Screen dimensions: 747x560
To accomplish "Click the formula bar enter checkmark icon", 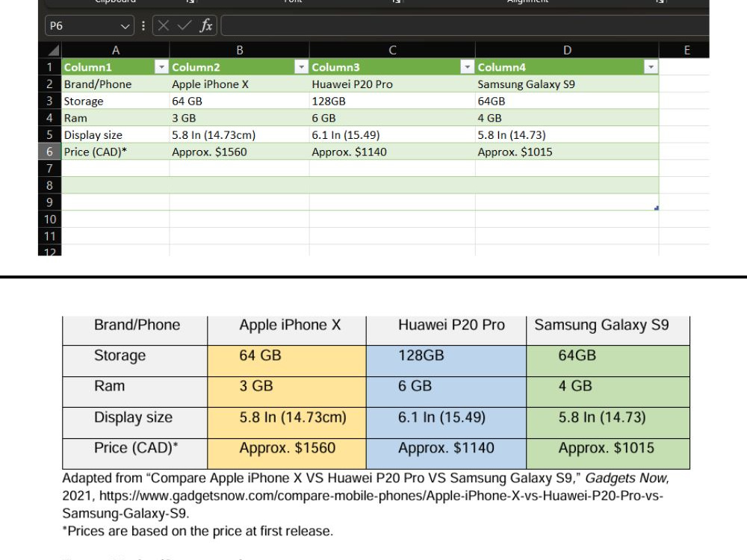I will click(x=185, y=25).
